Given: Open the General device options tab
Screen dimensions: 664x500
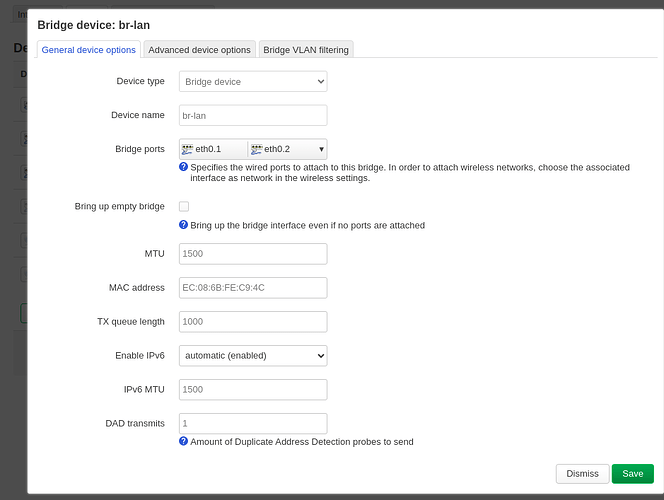Looking at the screenshot, I should click(89, 50).
